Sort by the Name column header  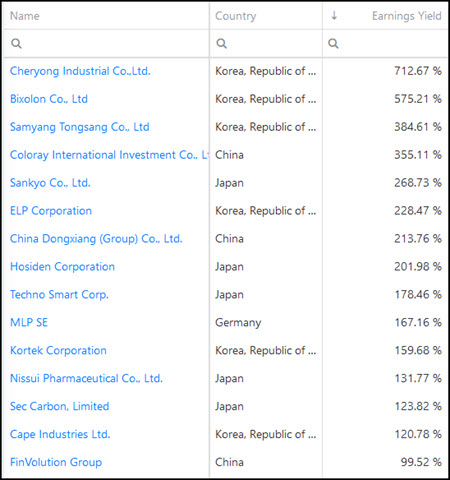25,16
